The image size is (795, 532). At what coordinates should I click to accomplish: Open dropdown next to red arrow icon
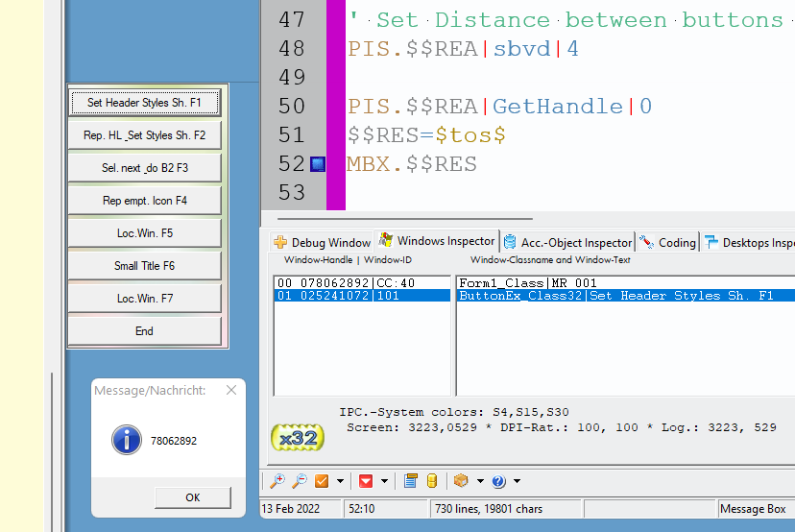(384, 481)
